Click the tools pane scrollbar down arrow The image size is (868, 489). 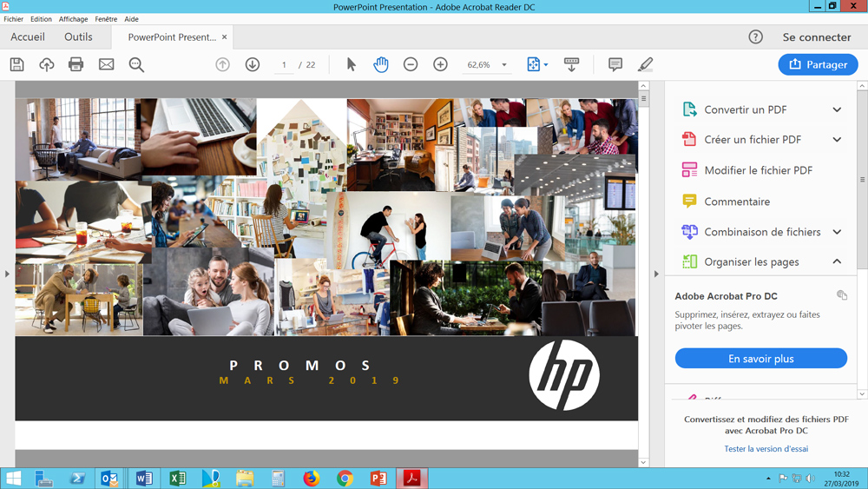pos(862,393)
